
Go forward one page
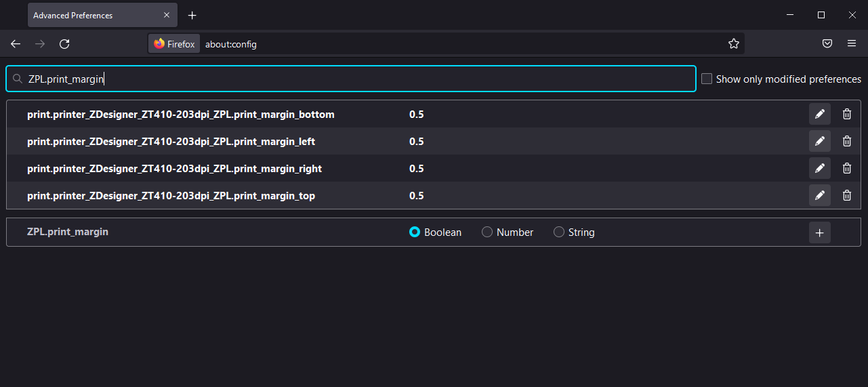coord(40,44)
